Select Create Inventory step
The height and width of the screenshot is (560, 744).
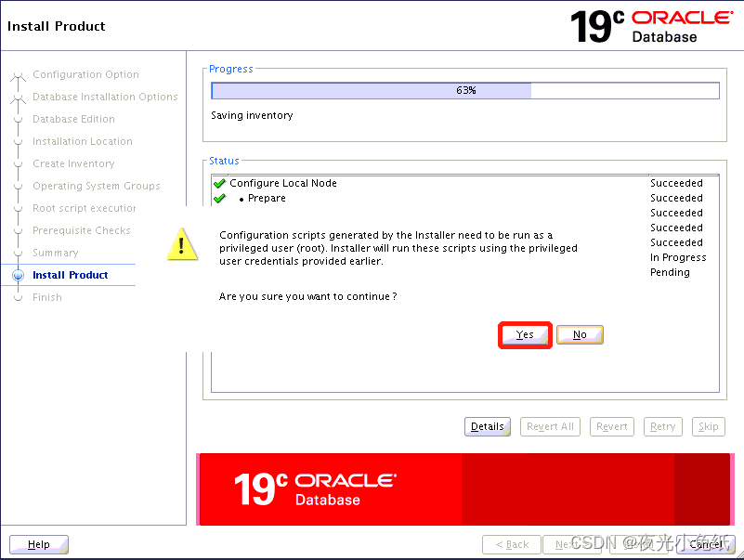point(73,163)
